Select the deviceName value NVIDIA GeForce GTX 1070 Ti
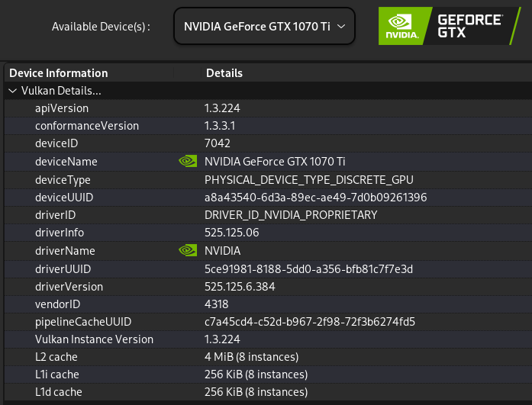This screenshot has height=405, width=532. click(275, 162)
